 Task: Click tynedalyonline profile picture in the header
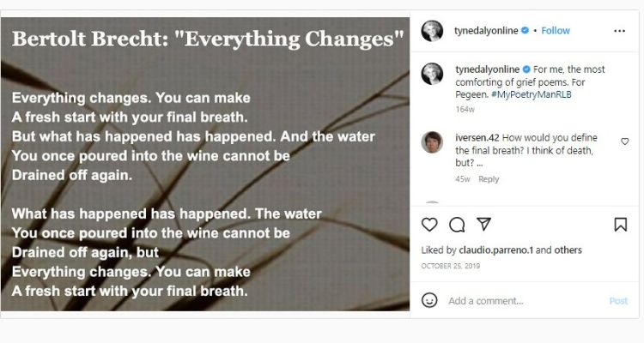[x=432, y=31]
